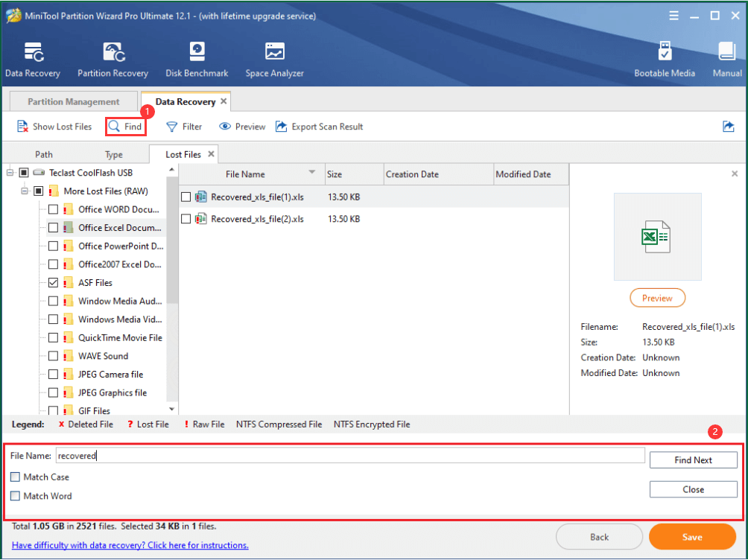Viewport: 748px width, 560px height.
Task: Tick the Office WORD Document folder checkbox
Action: [x=54, y=209]
